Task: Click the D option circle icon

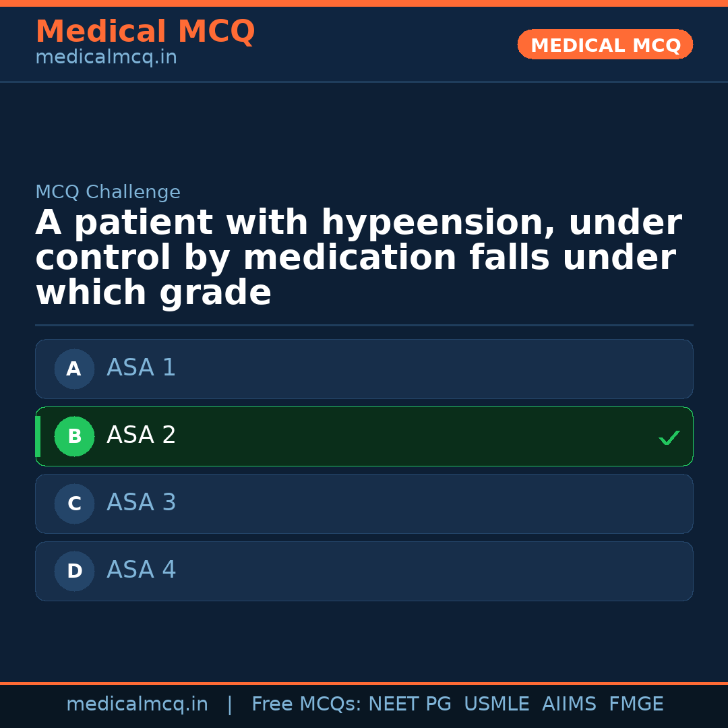Action: pyautogui.click(x=74, y=571)
